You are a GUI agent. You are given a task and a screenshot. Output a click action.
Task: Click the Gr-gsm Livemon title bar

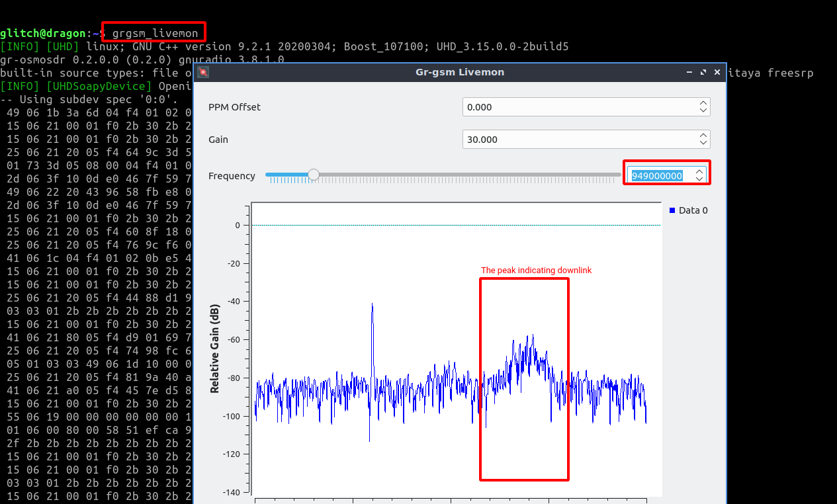(x=459, y=72)
